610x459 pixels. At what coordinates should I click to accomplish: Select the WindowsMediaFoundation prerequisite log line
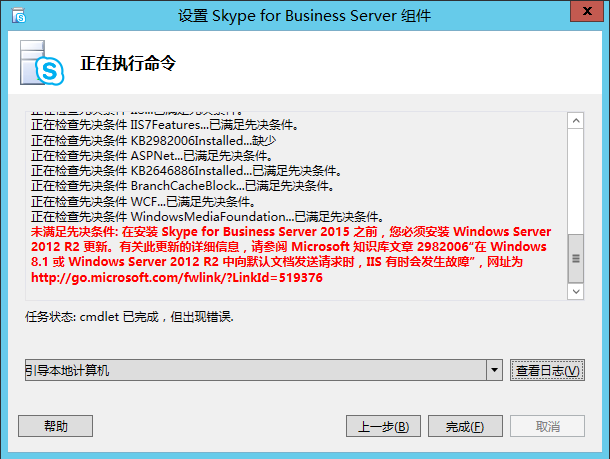click(206, 216)
